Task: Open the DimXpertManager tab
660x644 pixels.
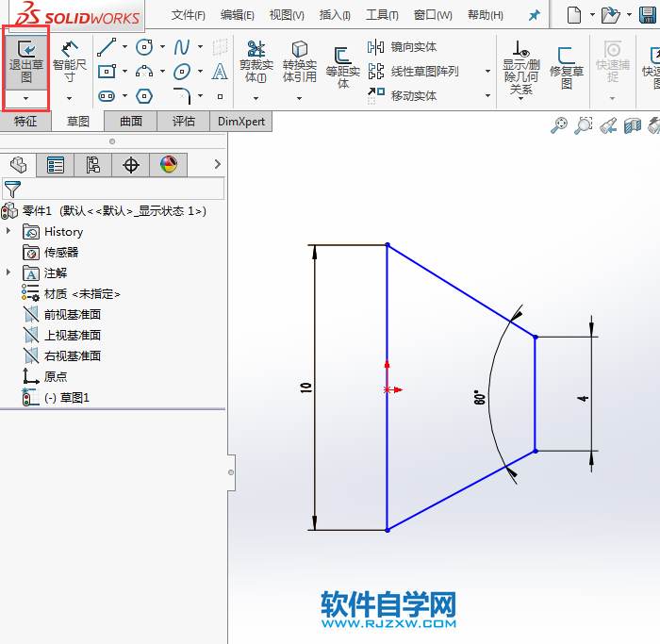Action: (131, 165)
